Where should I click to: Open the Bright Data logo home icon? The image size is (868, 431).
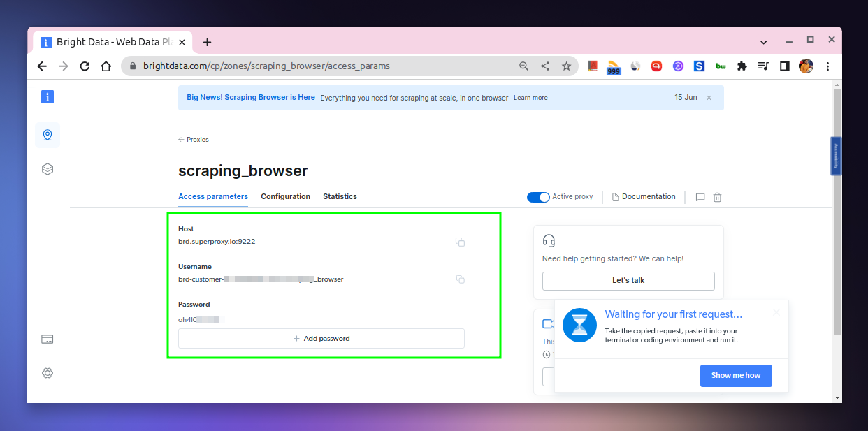click(x=48, y=97)
